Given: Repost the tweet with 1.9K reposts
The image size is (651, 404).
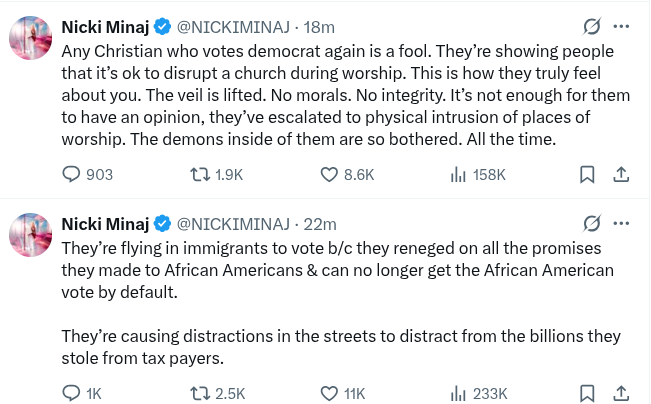Looking at the screenshot, I should (200, 175).
